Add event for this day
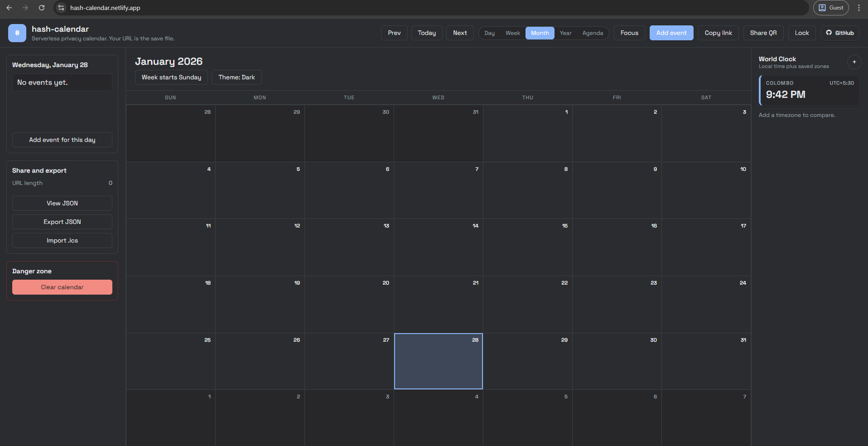868x446 pixels. [62, 140]
